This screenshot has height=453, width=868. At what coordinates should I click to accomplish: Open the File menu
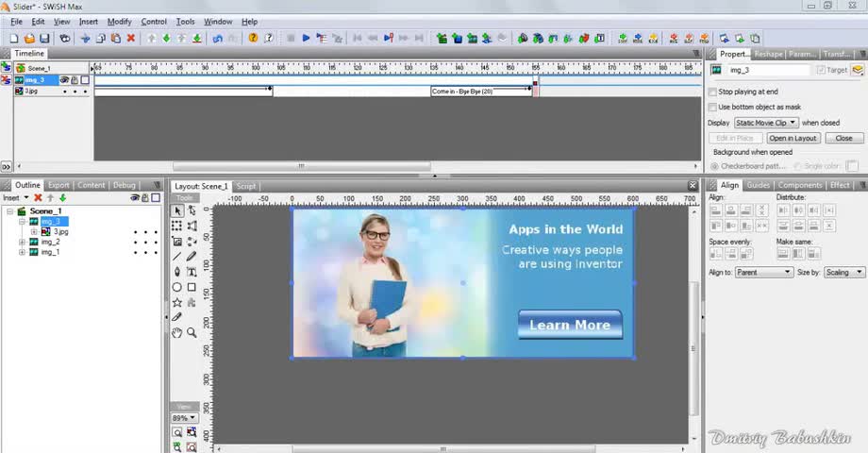pos(17,22)
